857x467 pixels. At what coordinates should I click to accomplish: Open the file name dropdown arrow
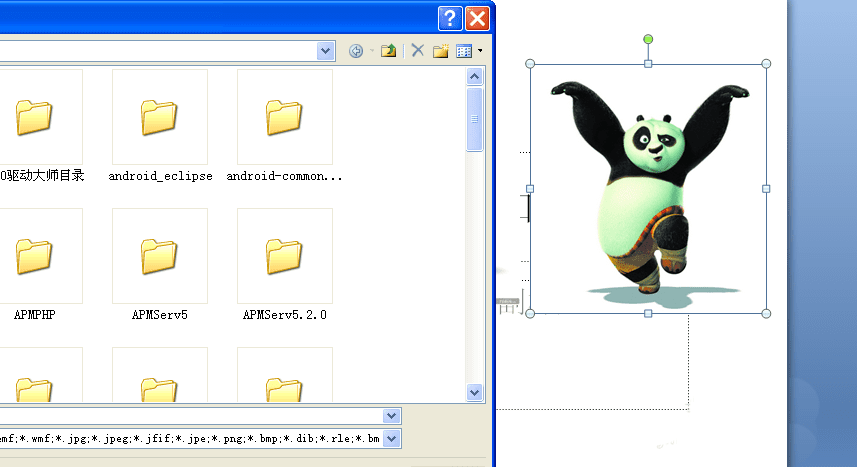tap(391, 416)
